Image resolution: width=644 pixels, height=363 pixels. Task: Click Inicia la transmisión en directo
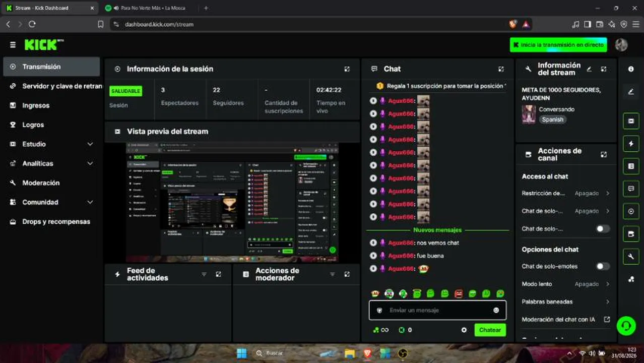pos(558,45)
